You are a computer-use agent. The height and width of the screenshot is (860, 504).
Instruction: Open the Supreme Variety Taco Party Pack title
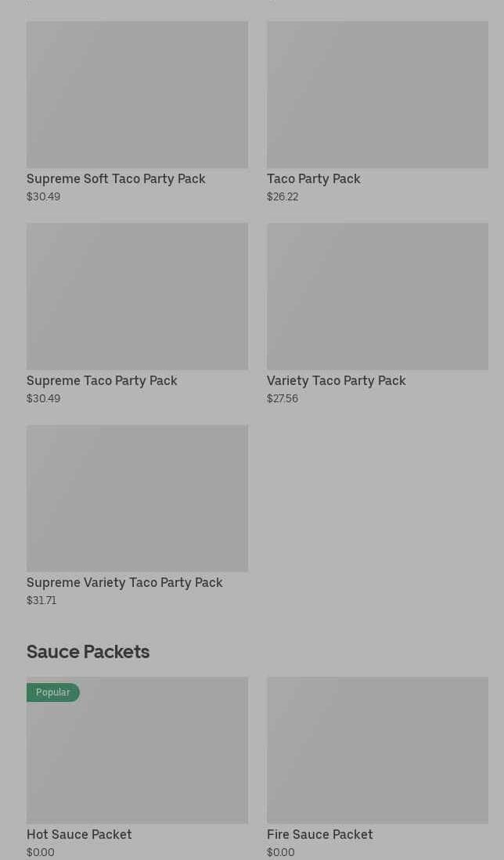124,583
